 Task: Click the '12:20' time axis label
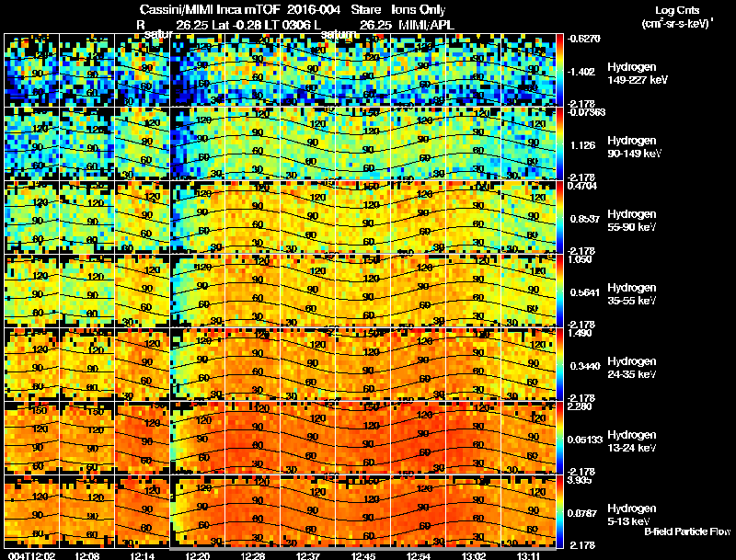tap(198, 555)
